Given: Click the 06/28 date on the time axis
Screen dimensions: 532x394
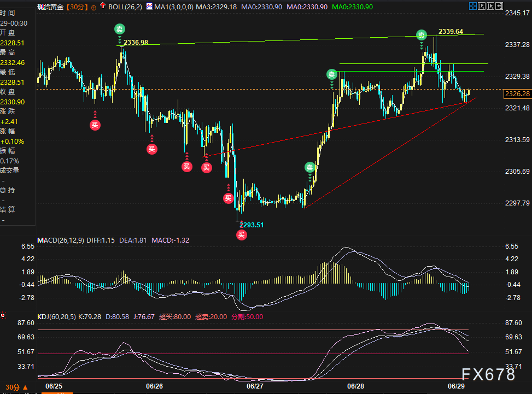Looking at the screenshot, I should click(355, 386).
